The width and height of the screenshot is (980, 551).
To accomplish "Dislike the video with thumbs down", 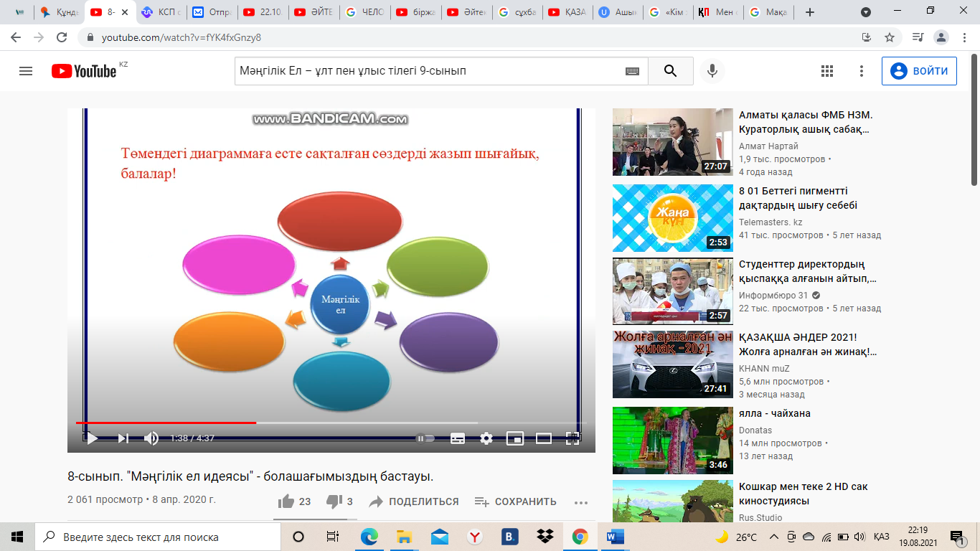I will point(334,501).
